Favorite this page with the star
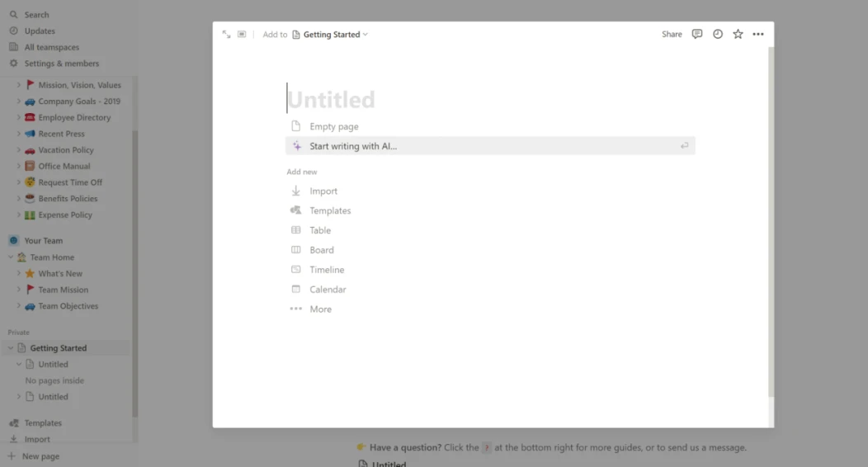 (x=738, y=35)
